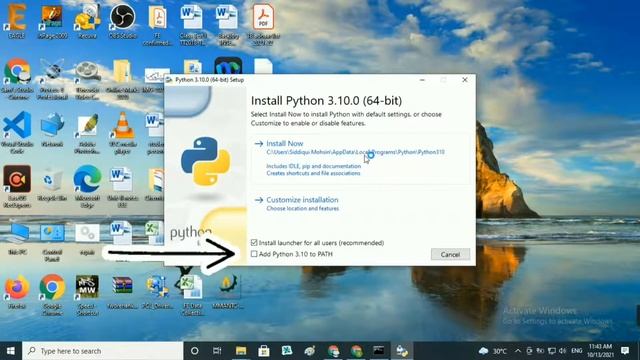
Task: Minimize the Python Setup window
Action: pyautogui.click(x=422, y=80)
